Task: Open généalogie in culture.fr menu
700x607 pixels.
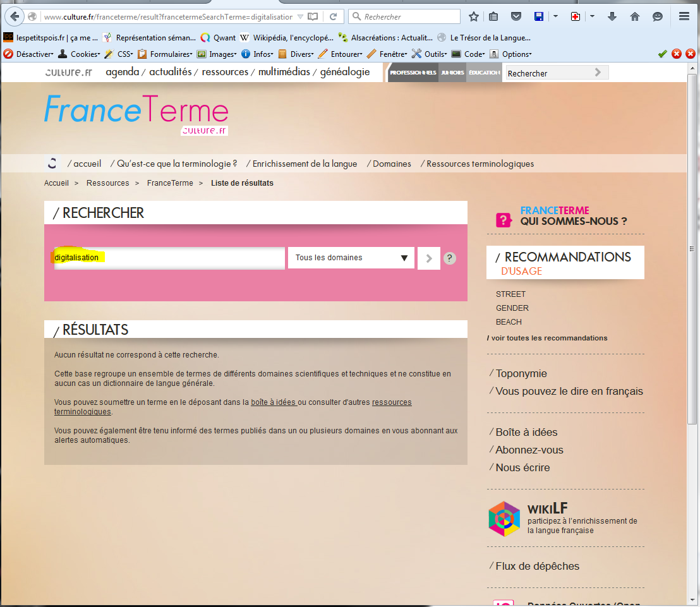Action: (345, 72)
